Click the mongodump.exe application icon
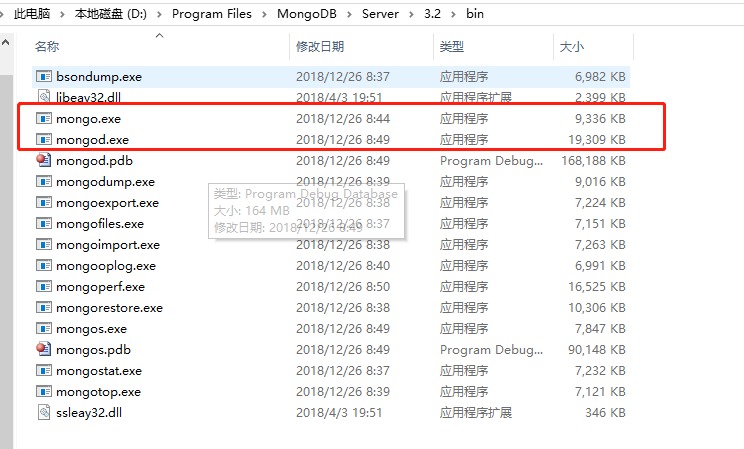The width and height of the screenshot is (744, 449). [44, 181]
